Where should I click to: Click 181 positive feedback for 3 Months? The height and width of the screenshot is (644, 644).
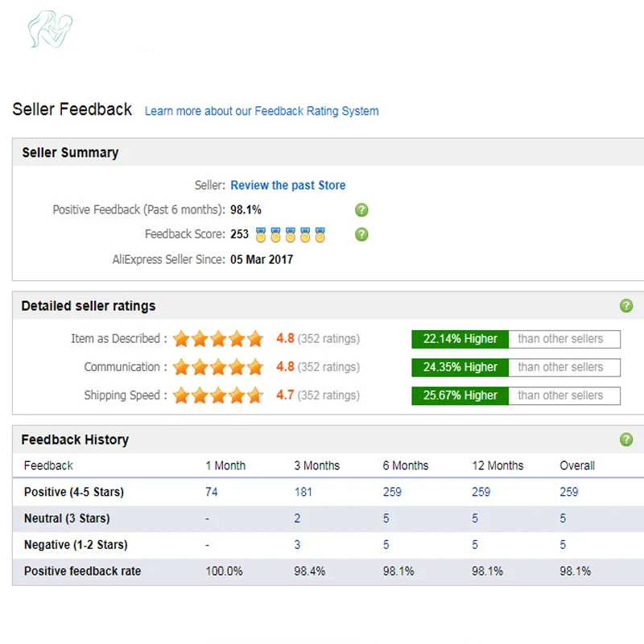(x=303, y=492)
